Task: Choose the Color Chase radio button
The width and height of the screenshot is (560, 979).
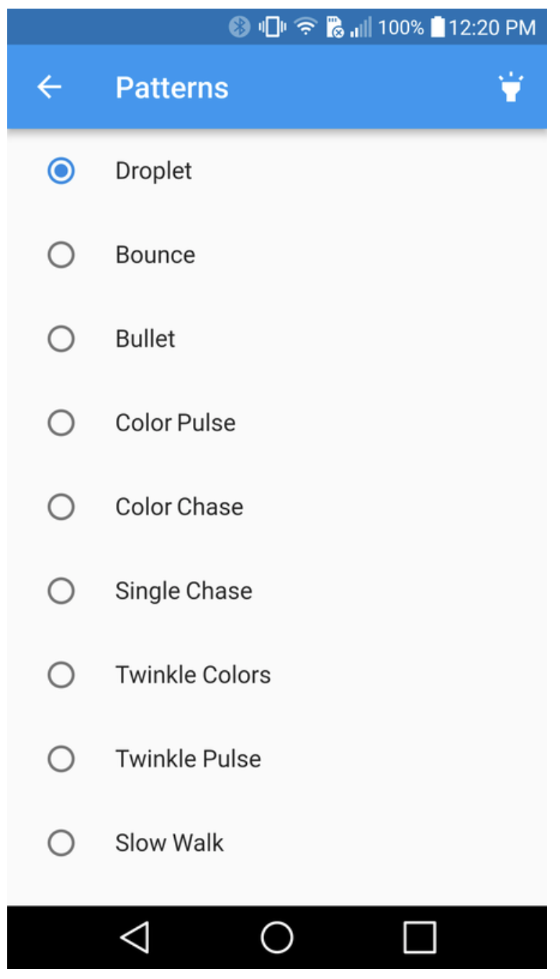Action: pyautogui.click(x=61, y=507)
